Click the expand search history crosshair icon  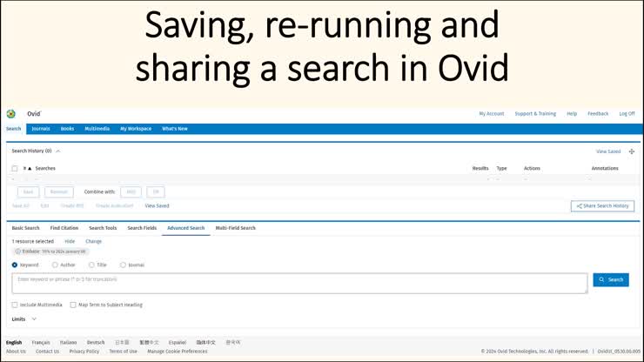(x=632, y=151)
